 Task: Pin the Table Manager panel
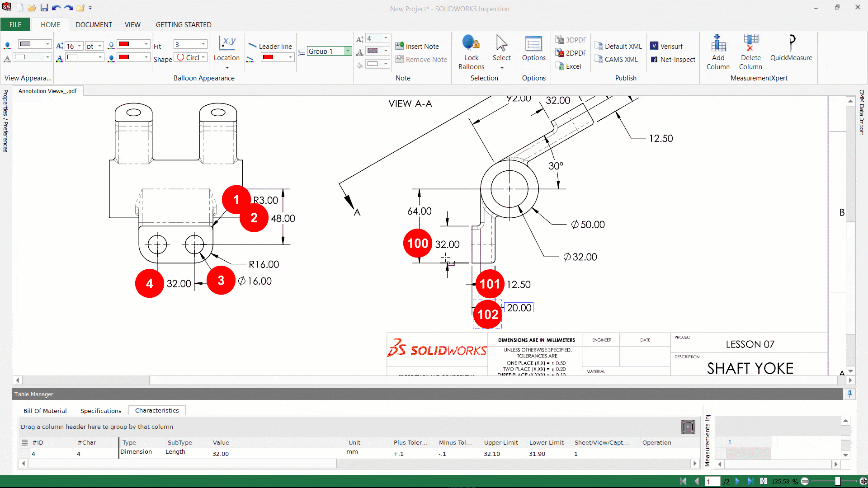(x=849, y=394)
